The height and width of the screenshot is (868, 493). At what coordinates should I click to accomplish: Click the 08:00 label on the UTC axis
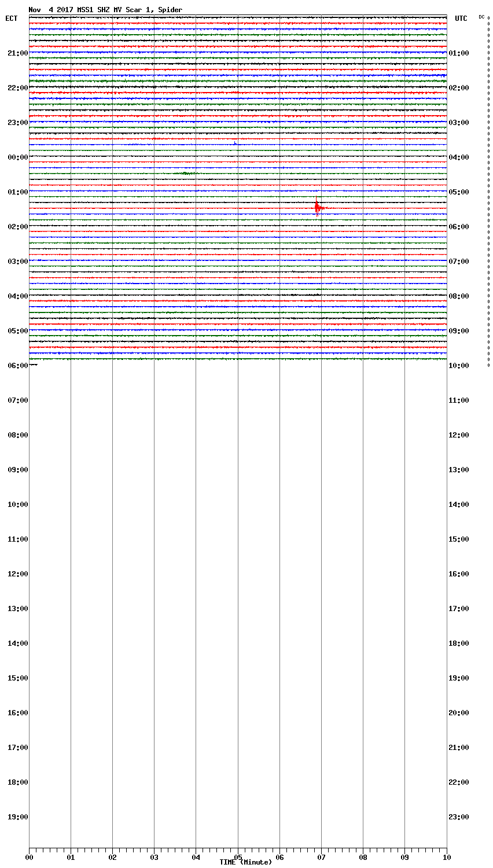pyautogui.click(x=459, y=296)
